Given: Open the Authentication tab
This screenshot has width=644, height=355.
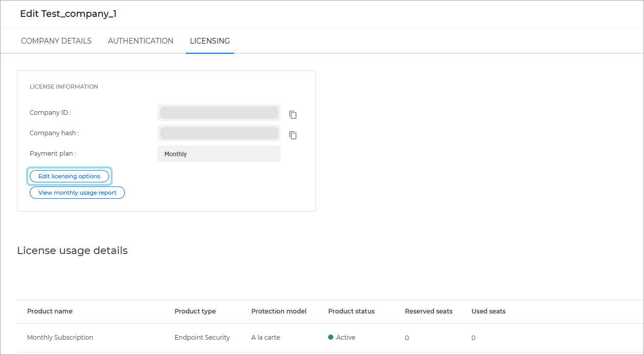Looking at the screenshot, I should tap(140, 40).
